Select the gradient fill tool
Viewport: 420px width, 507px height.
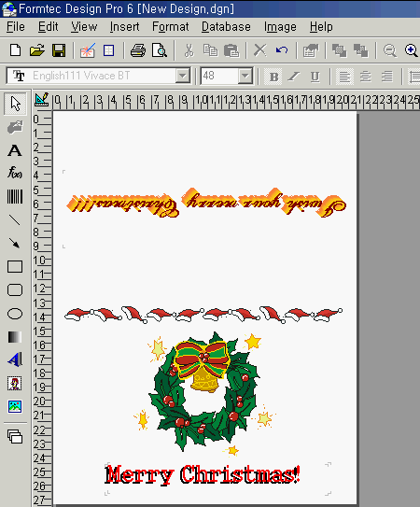[x=15, y=337]
